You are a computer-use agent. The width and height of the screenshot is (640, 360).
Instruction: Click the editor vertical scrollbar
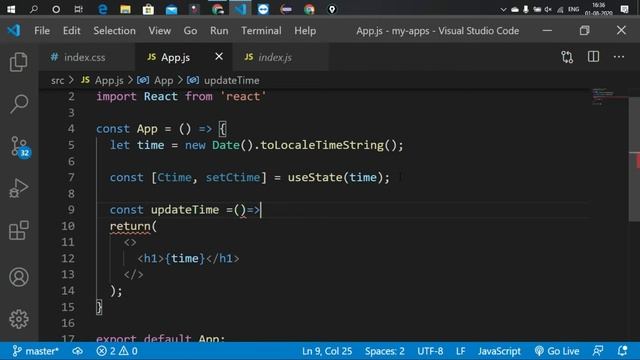point(634,159)
